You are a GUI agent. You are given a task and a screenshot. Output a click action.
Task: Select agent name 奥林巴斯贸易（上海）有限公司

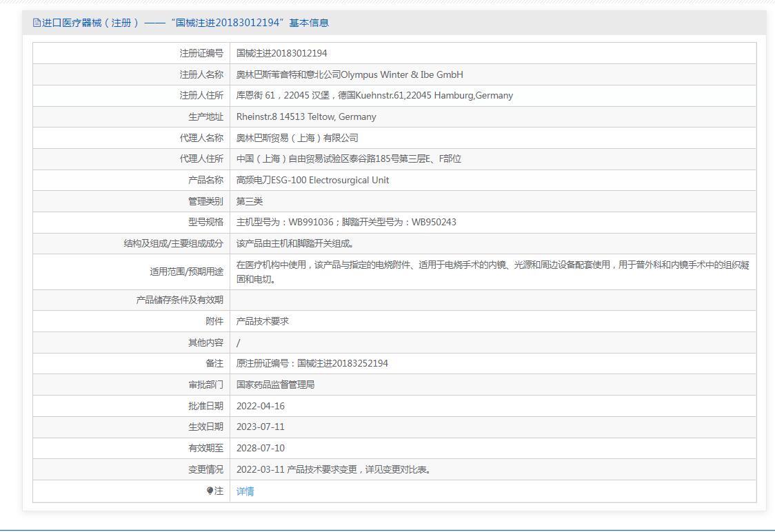click(x=297, y=138)
